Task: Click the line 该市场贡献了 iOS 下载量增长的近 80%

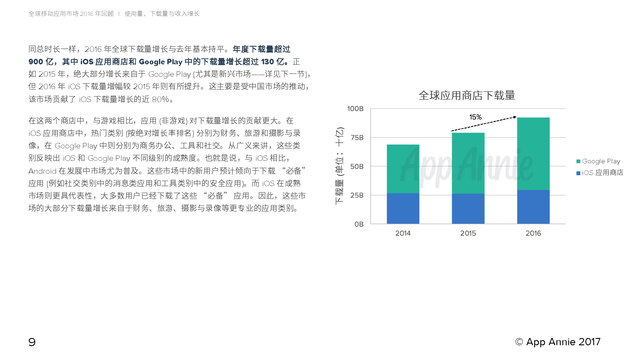Action: click(x=102, y=100)
